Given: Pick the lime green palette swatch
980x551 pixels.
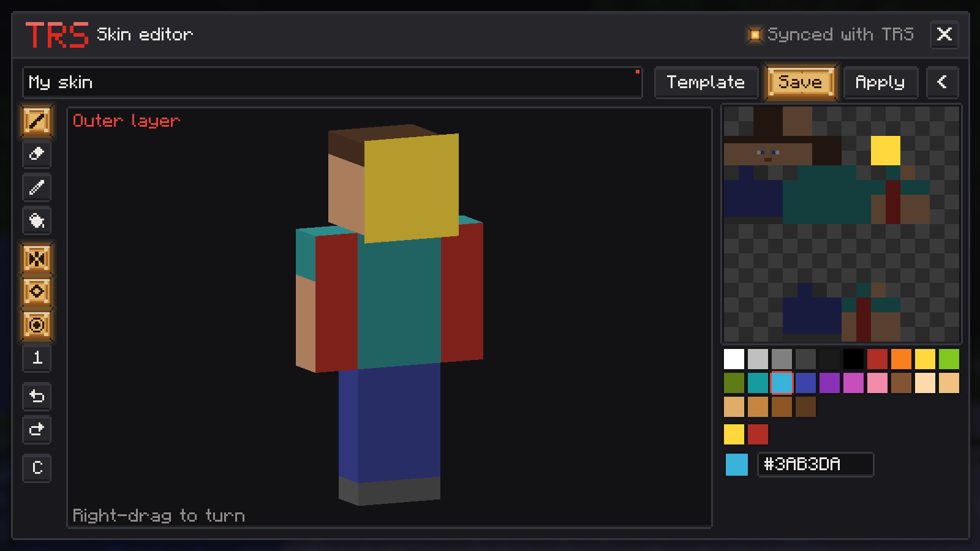Looking at the screenshot, I should [x=949, y=359].
